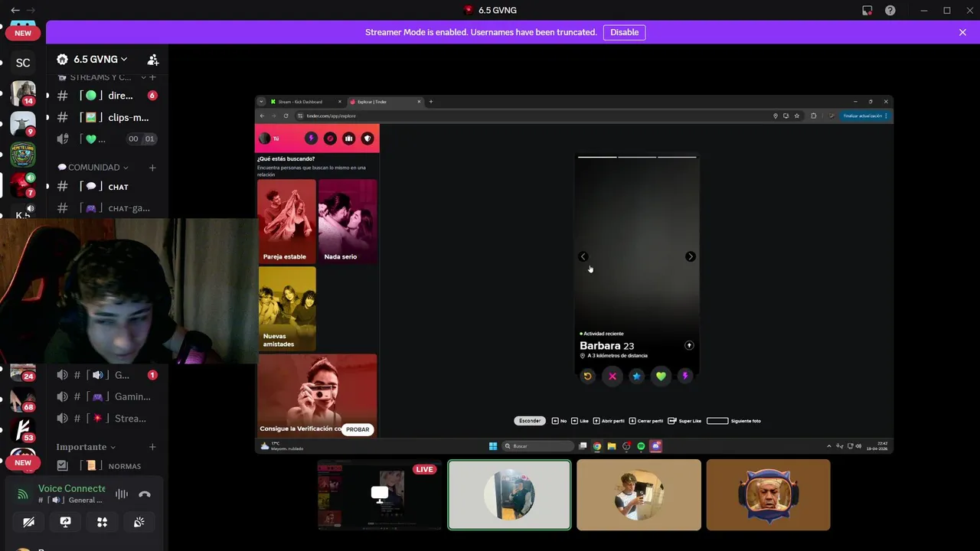980x551 pixels.
Task: Click the yellow Rewind button
Action: click(587, 376)
